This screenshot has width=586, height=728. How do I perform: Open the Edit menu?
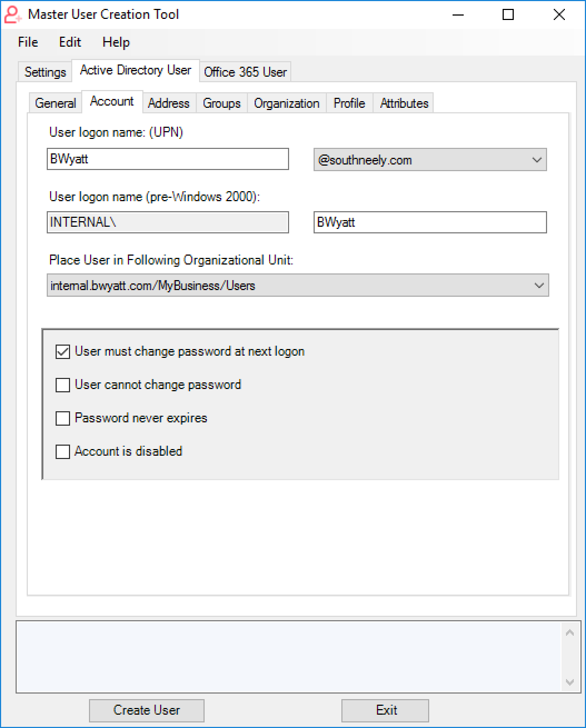pos(70,42)
